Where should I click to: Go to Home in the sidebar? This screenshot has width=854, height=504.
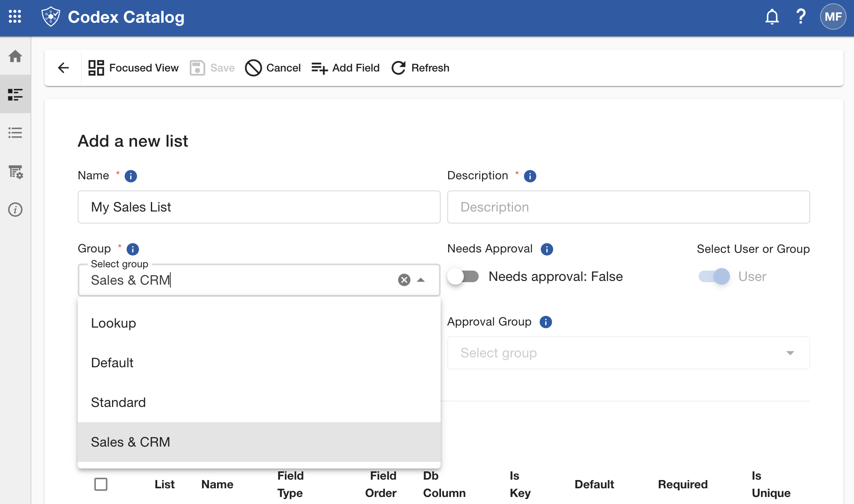15,56
